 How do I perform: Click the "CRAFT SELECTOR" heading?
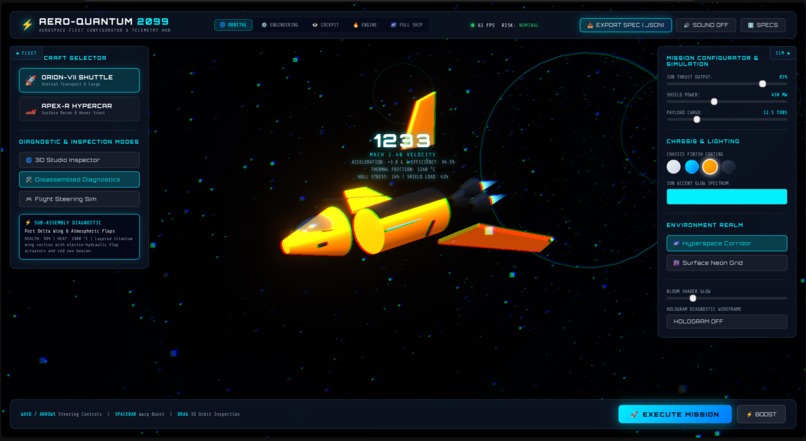click(75, 58)
